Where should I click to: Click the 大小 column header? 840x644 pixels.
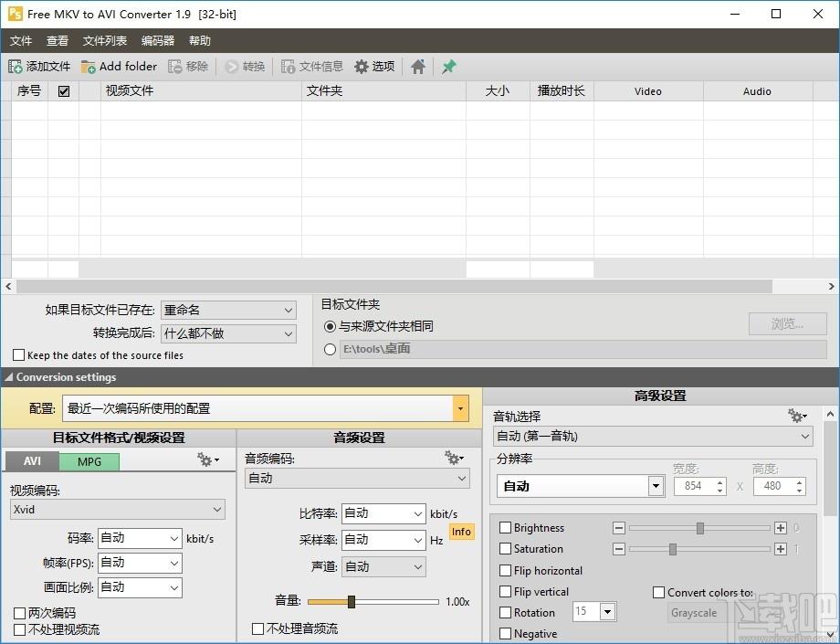(x=497, y=91)
